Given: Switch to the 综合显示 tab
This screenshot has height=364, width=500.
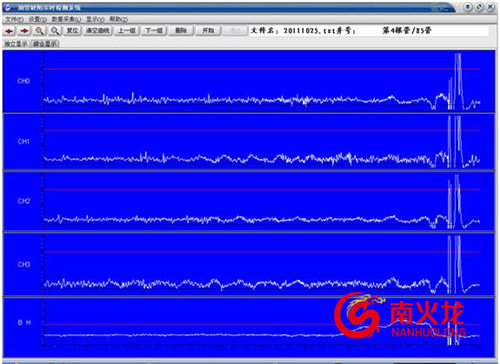Looking at the screenshot, I should pyautogui.click(x=45, y=44).
